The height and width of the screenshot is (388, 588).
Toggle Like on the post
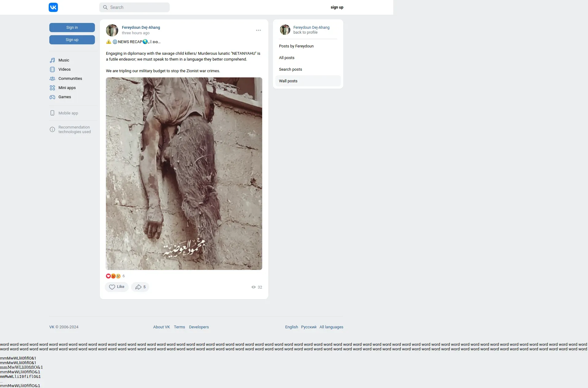pos(117,287)
